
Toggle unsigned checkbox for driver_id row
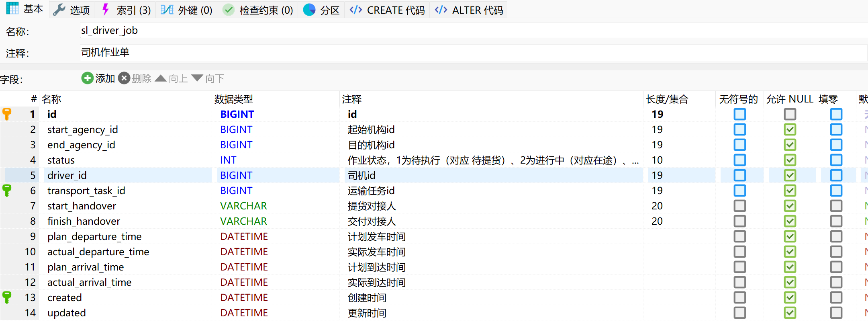pos(739,175)
